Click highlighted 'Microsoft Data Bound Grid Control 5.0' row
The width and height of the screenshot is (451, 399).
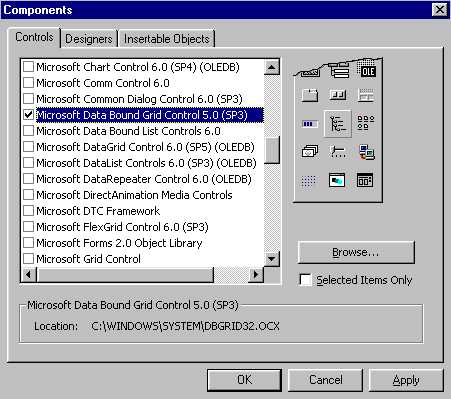pos(150,115)
